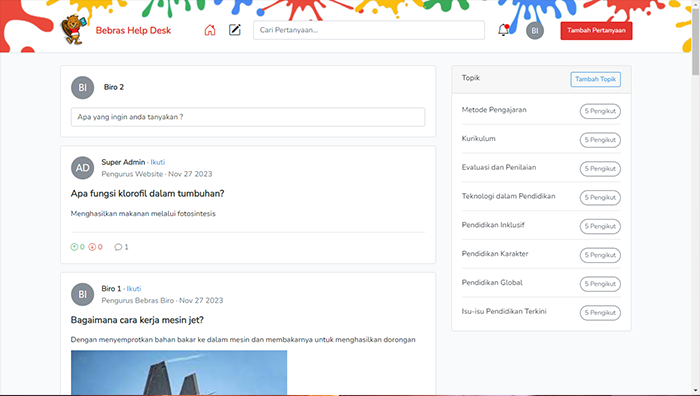This screenshot has height=396, width=700.
Task: Click Biro 1's BI avatar
Action: click(x=83, y=294)
